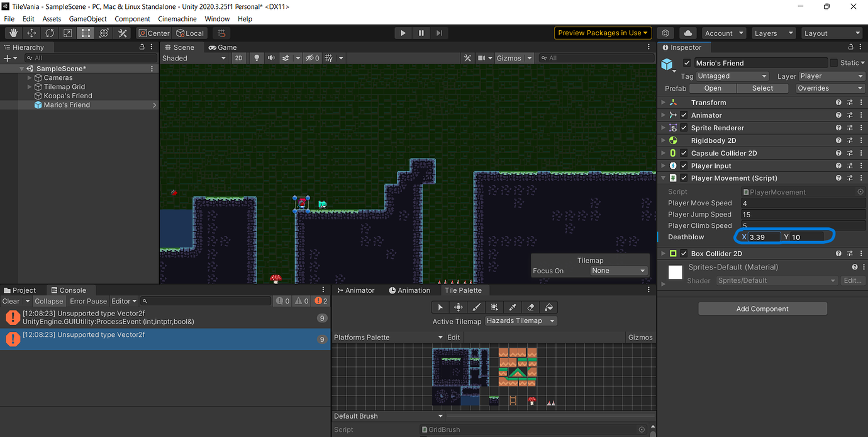Open the scene view lighting toggle
The width and height of the screenshot is (868, 437).
[257, 57]
